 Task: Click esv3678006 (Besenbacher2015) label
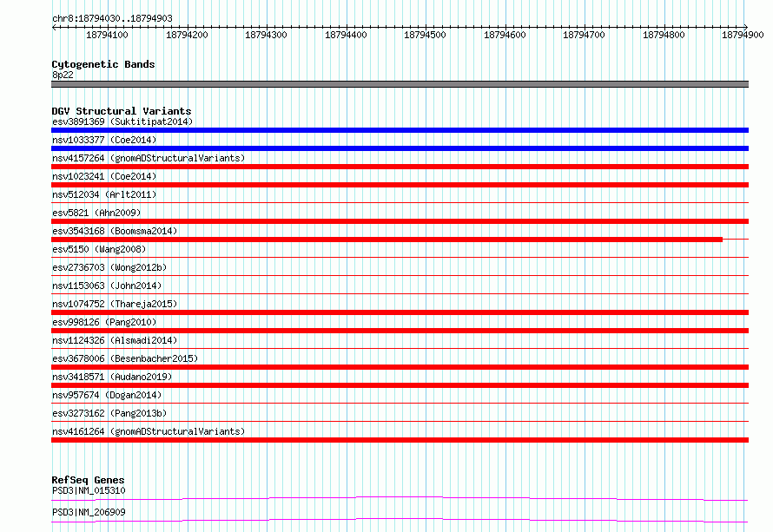click(125, 358)
